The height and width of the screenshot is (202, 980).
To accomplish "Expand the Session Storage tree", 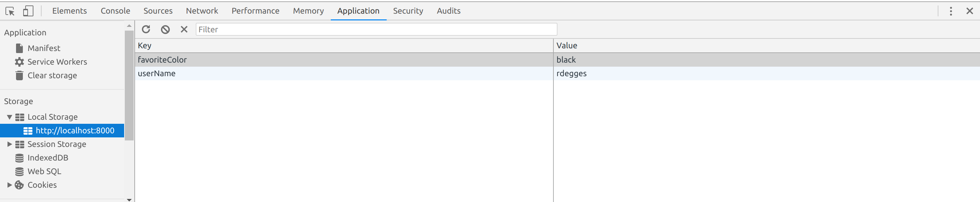I will click(x=10, y=144).
